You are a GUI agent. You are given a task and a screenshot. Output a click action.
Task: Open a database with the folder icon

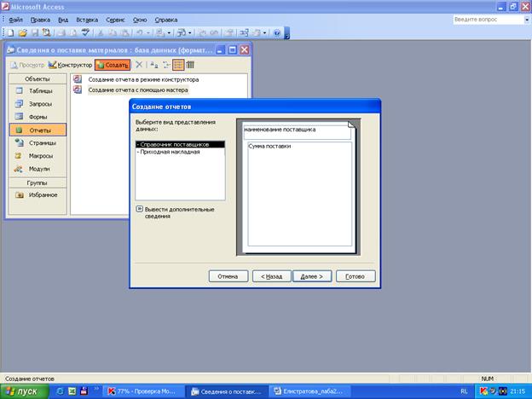coord(23,33)
